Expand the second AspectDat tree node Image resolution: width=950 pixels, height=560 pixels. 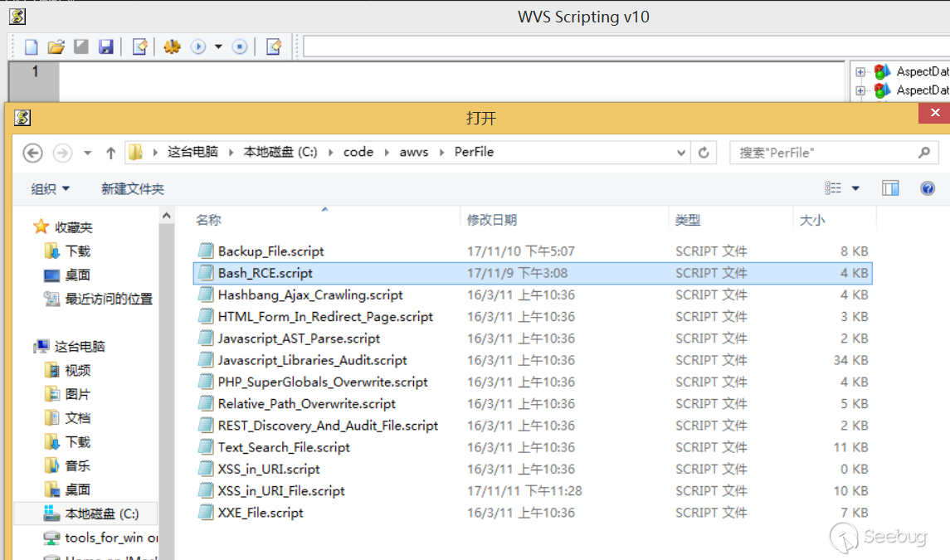pyautogui.click(x=860, y=91)
